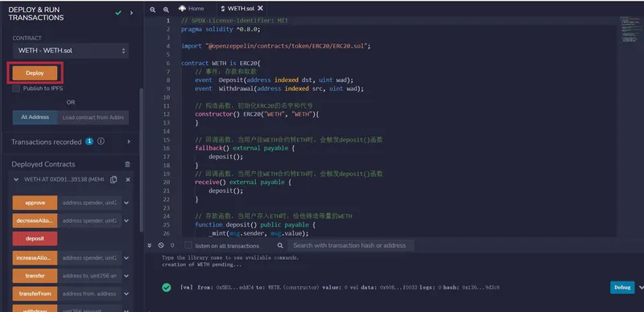
Task: Expand the Transactions recorded section
Action: [x=129, y=142]
